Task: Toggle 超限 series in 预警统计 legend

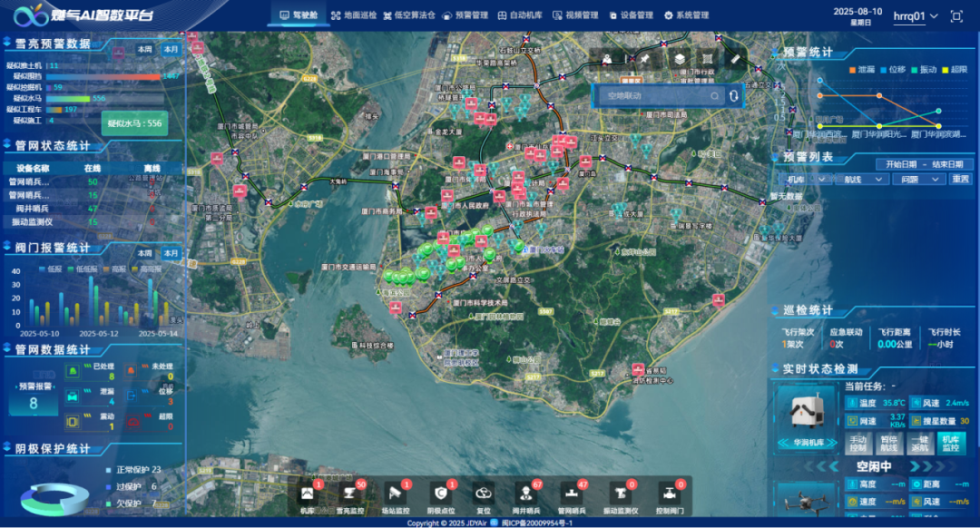Action: 955,69
